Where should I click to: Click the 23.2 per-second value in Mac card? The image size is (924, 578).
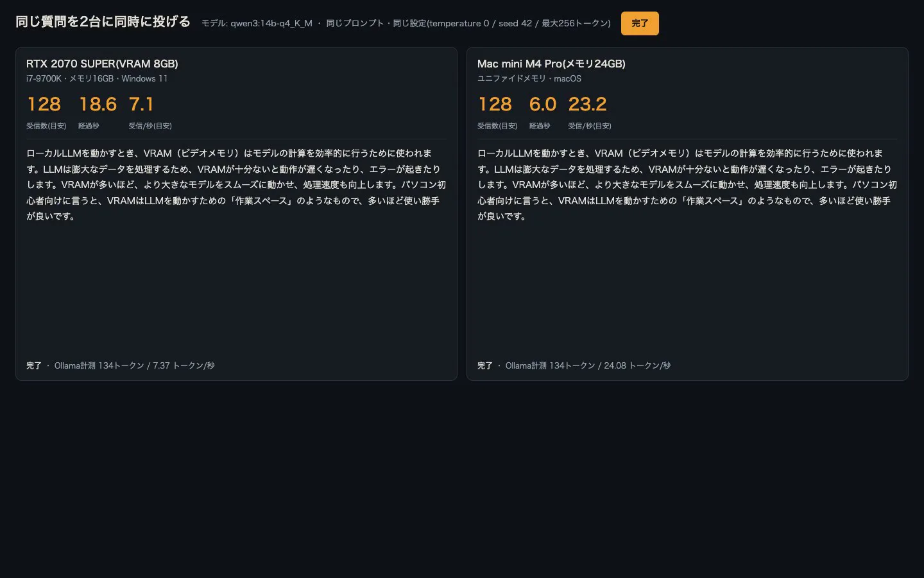click(x=587, y=104)
